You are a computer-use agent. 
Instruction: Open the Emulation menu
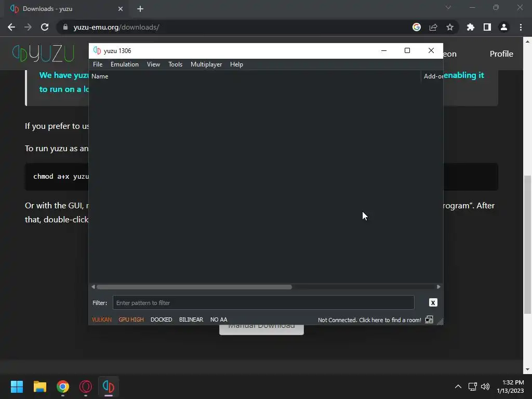pyautogui.click(x=125, y=64)
